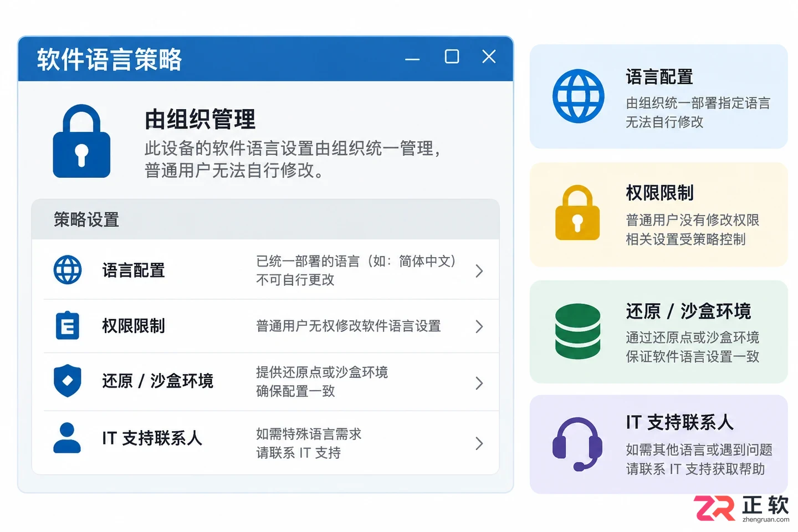
Task: Click the 权限限制 card title on right
Action: [x=659, y=193]
